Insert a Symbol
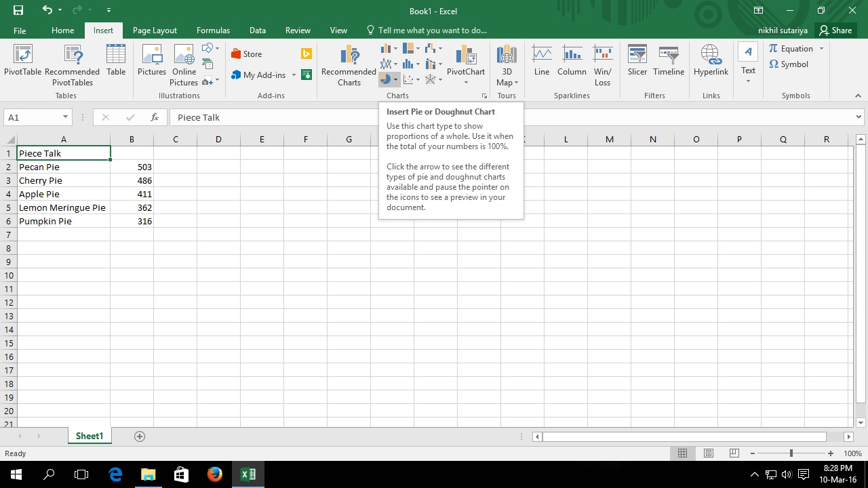This screenshot has width=868, height=488. pyautogui.click(x=788, y=64)
